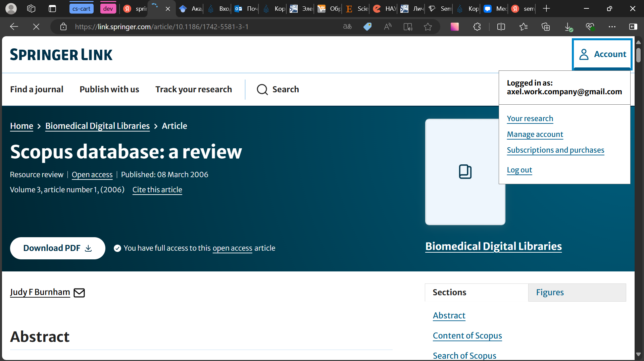Click the page vertical scrollbar thumb
The image size is (644, 361).
coord(638,55)
